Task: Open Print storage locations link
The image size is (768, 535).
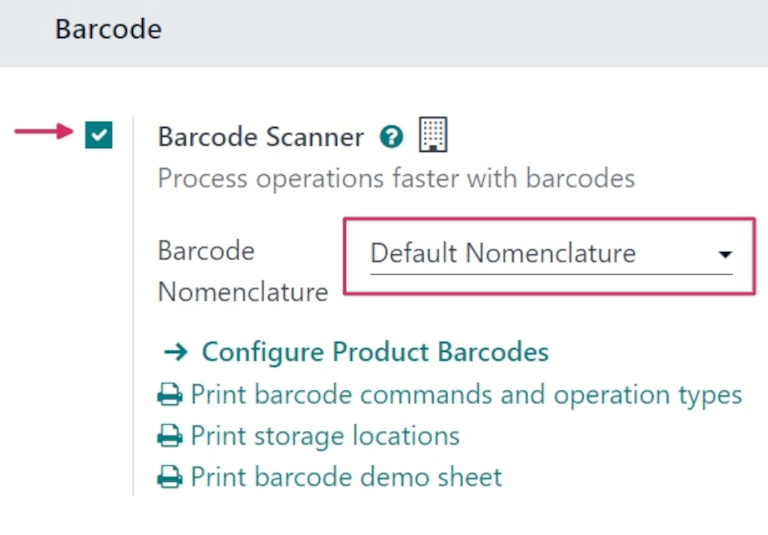Action: (325, 436)
